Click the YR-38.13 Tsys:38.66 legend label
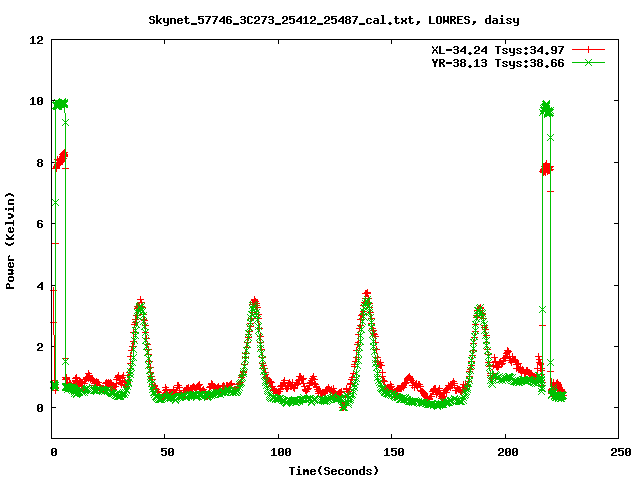The image size is (640, 480). click(498, 63)
